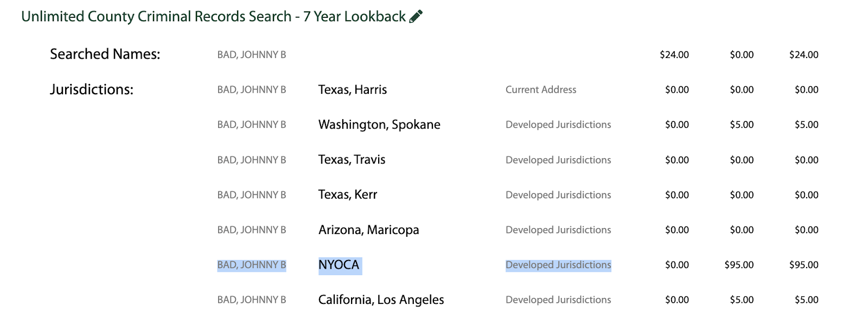Click Developed Jurisdictions for Texas, Travis
This screenshot has height=318, width=868.
pyautogui.click(x=558, y=160)
